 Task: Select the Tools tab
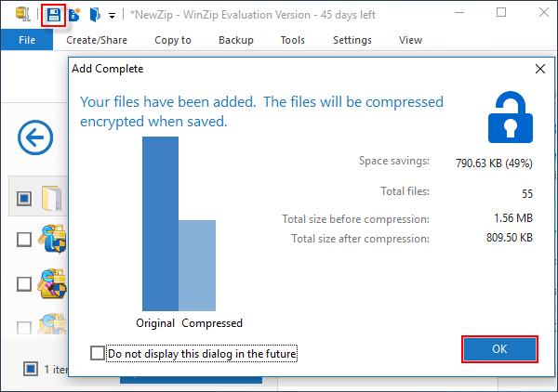pos(292,40)
